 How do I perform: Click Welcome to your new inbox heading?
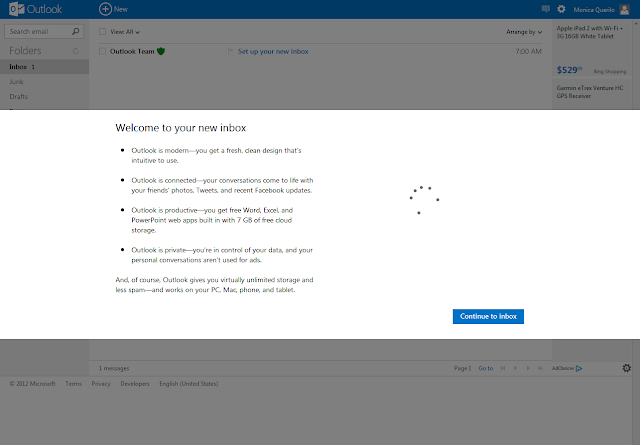point(181,128)
